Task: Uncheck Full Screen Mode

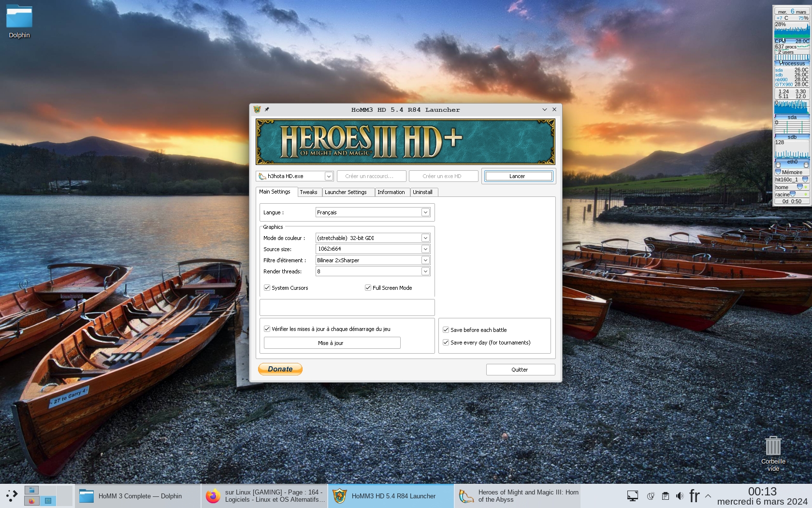Action: click(x=368, y=288)
